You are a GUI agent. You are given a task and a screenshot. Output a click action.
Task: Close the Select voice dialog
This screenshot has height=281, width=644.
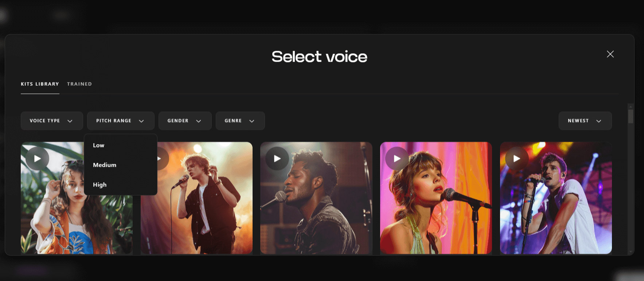(610, 54)
